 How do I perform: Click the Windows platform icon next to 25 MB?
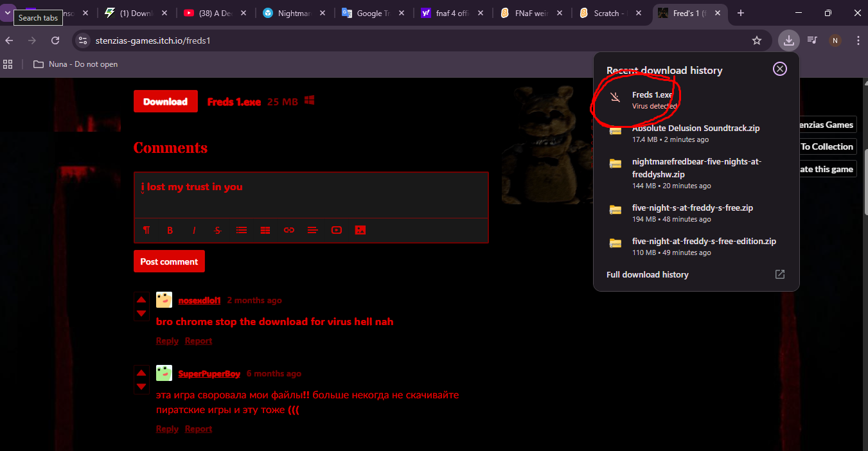pos(310,101)
